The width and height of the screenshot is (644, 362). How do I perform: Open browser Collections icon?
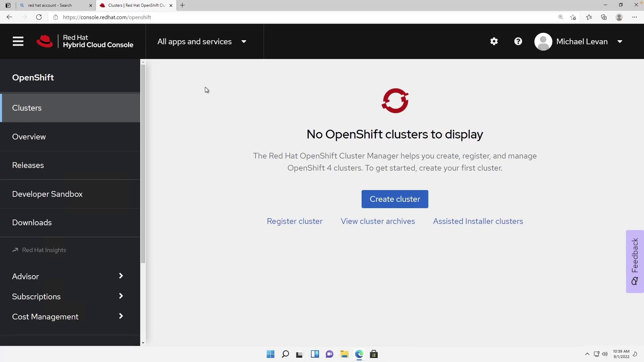pos(604,17)
